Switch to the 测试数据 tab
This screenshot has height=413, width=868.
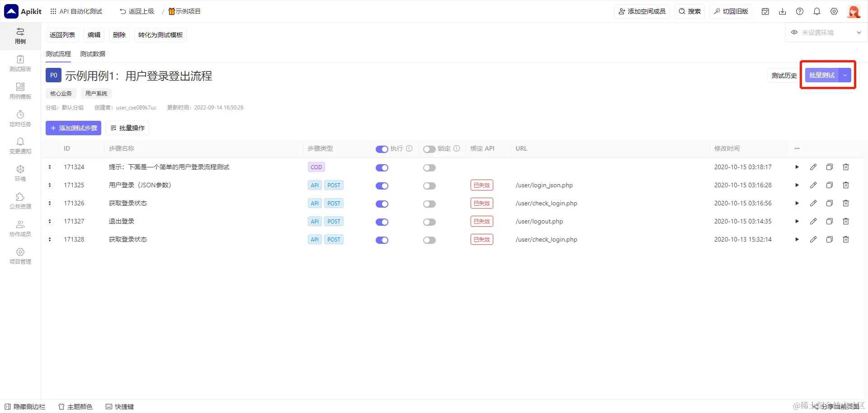click(93, 54)
